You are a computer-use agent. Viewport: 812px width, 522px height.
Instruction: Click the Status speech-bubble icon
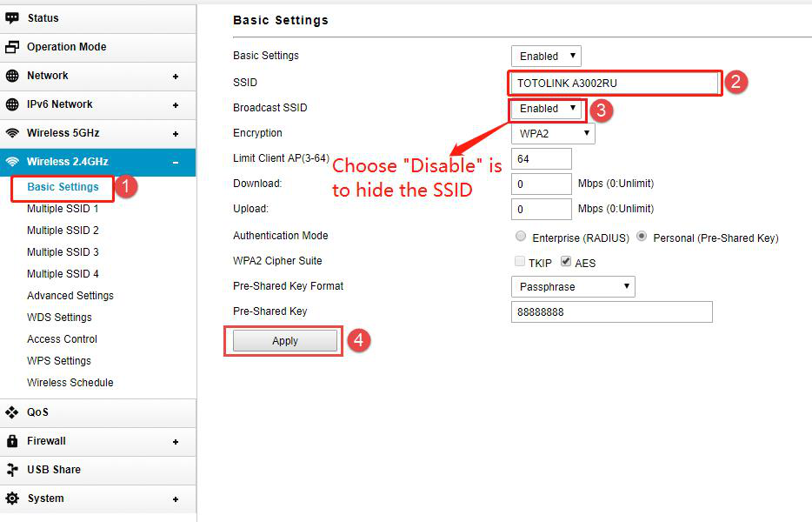tap(12, 18)
